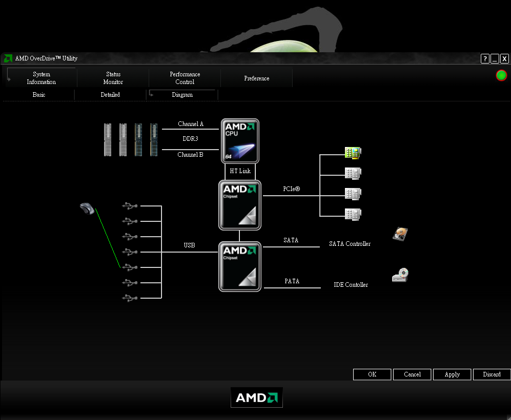Select the first gray memory module icon
Image resolution: width=511 pixels, height=420 pixels.
108,140
